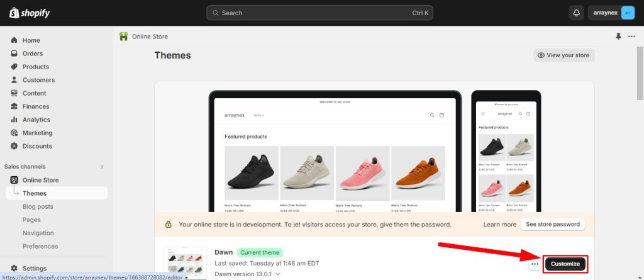644x280 pixels.
Task: Expand the Sales channels section
Action: [102, 167]
